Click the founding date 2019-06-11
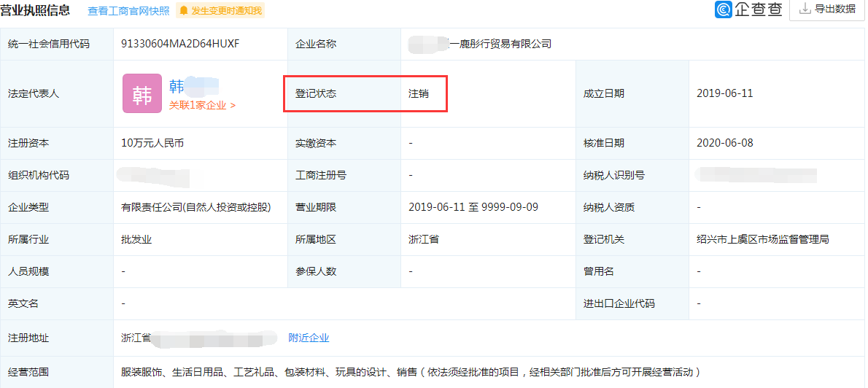The image size is (868, 388). tap(724, 93)
